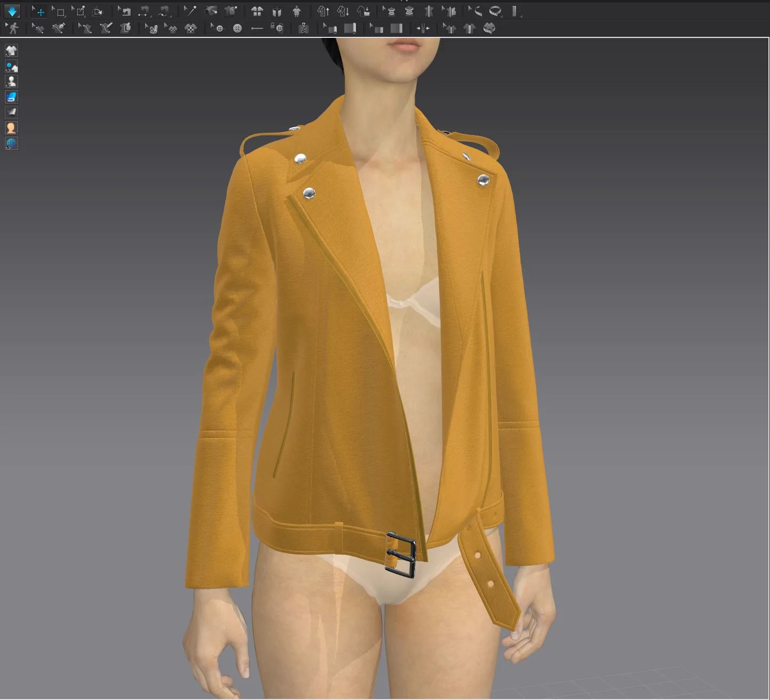Select the Select/Move tool in the toolbar

(39, 12)
